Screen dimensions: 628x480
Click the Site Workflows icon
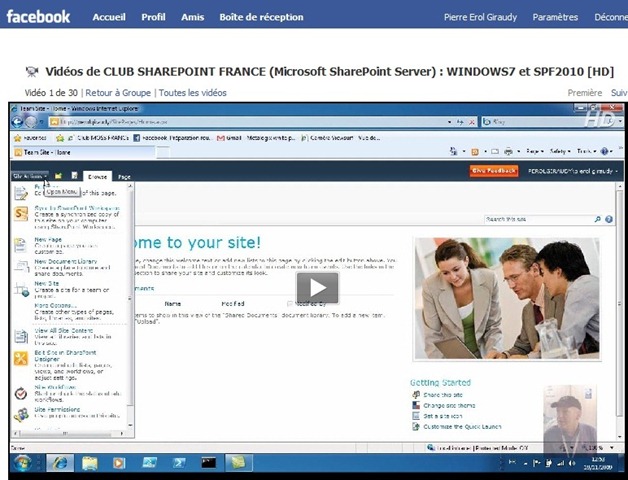(21, 393)
